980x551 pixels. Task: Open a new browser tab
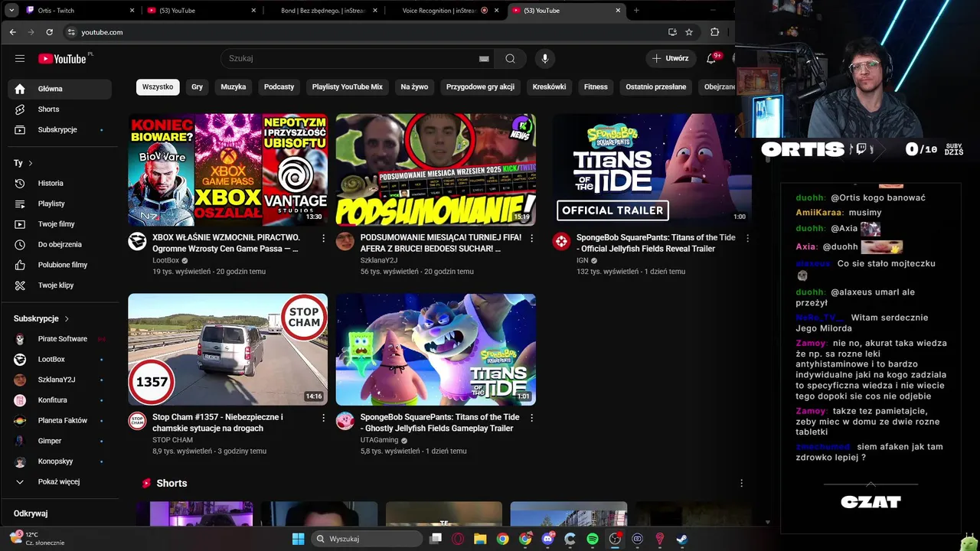[636, 11]
